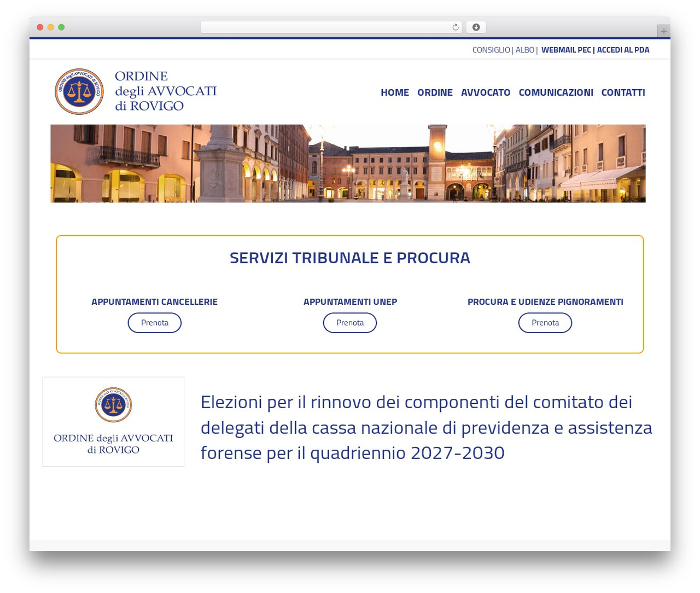Click the SERVIZI TRIBUNALE E PROCURA heading
Screen dimensions: 700x593
click(x=350, y=258)
